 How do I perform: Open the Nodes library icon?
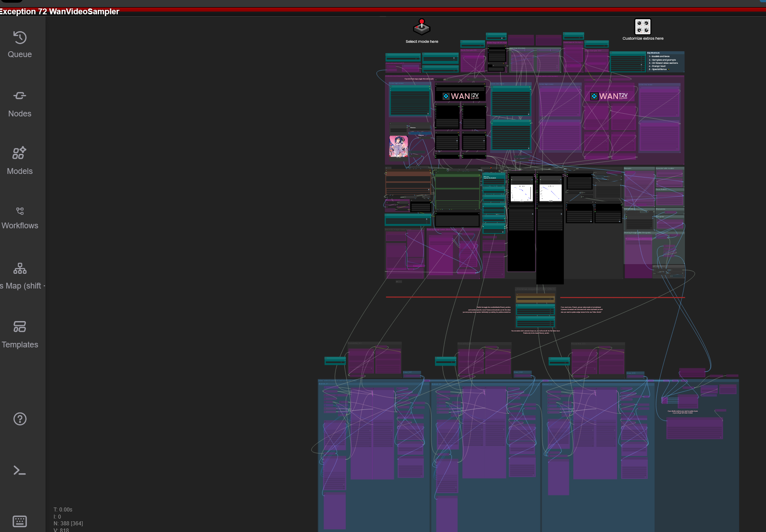pos(20,103)
